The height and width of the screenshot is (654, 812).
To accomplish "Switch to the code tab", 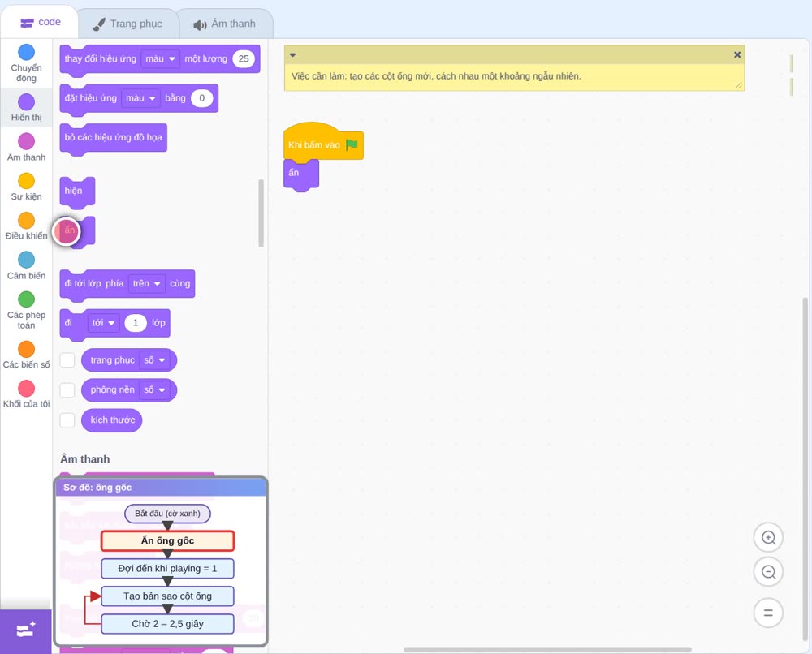I will (40, 22).
